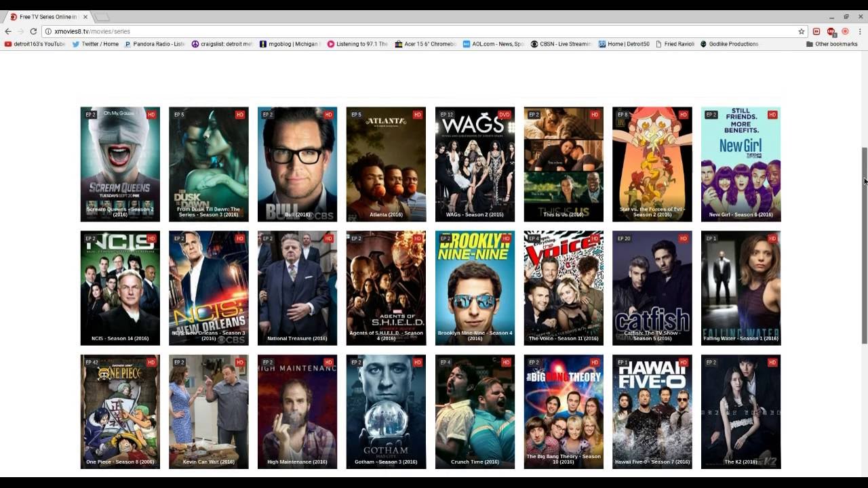Open the mgoblog Michigan bookmark
Viewport: 868px width, 488px height.
coord(290,44)
